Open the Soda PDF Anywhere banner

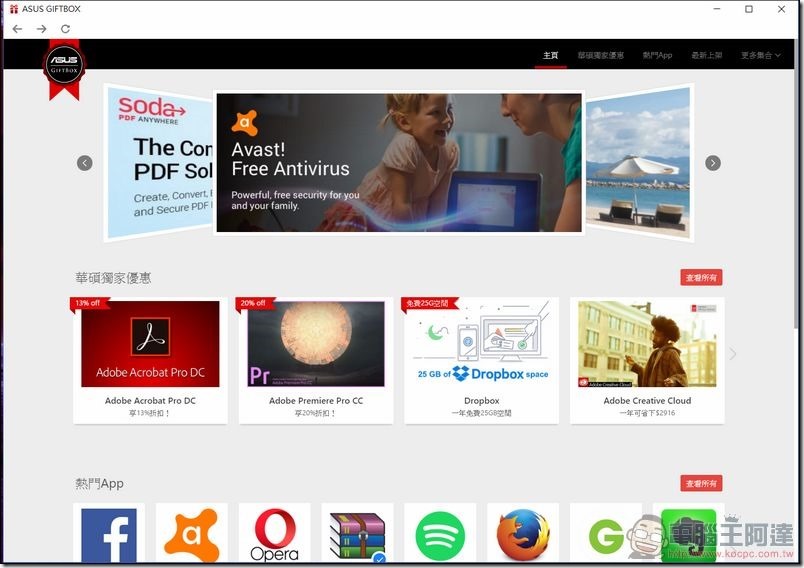(160, 162)
